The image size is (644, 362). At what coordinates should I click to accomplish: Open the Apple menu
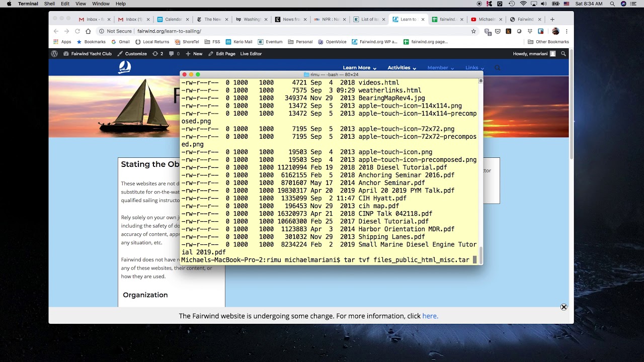pyautogui.click(x=9, y=4)
